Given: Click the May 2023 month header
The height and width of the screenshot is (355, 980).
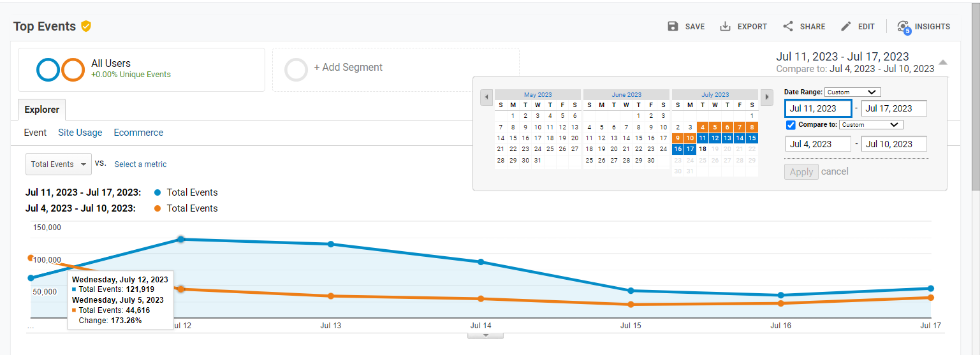Looking at the screenshot, I should [x=538, y=94].
